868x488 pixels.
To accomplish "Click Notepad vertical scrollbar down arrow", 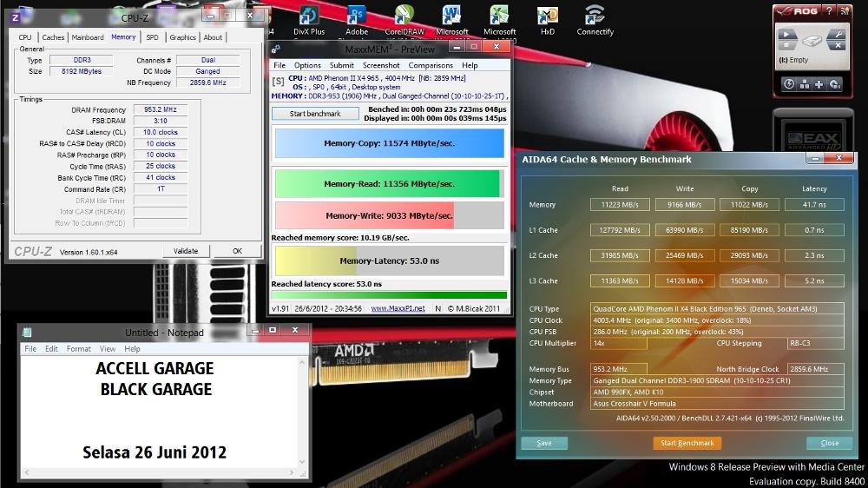I will tap(302, 461).
